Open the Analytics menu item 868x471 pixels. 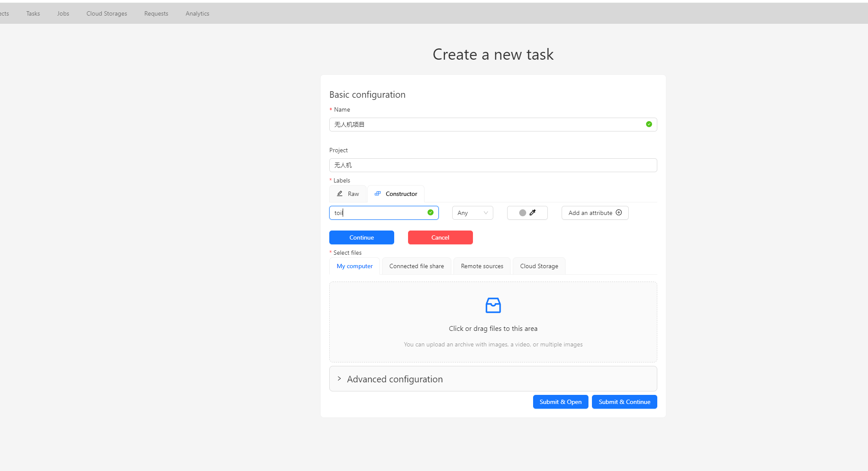point(197,13)
